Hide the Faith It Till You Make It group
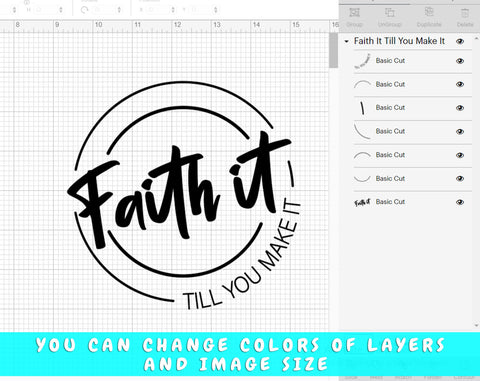 460,41
